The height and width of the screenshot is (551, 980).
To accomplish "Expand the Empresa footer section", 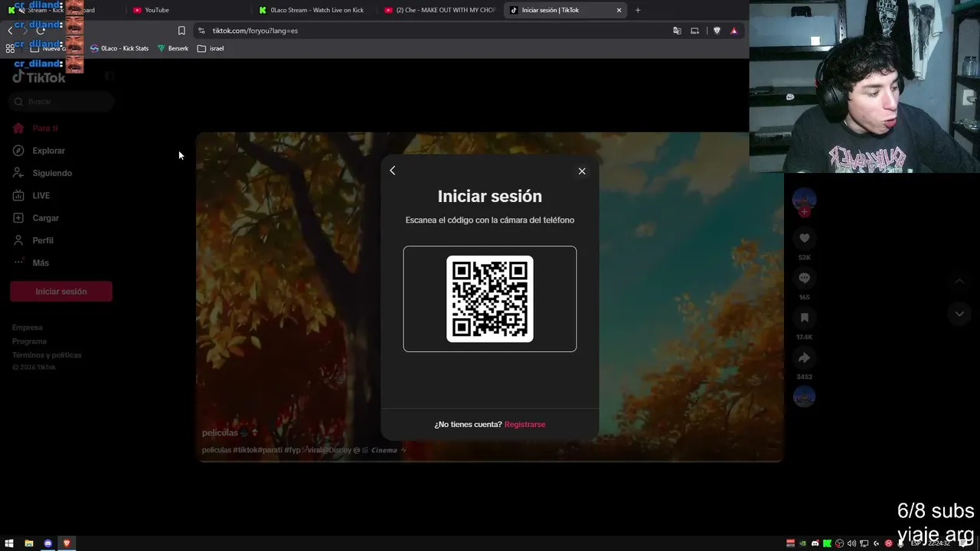I will pyautogui.click(x=28, y=328).
